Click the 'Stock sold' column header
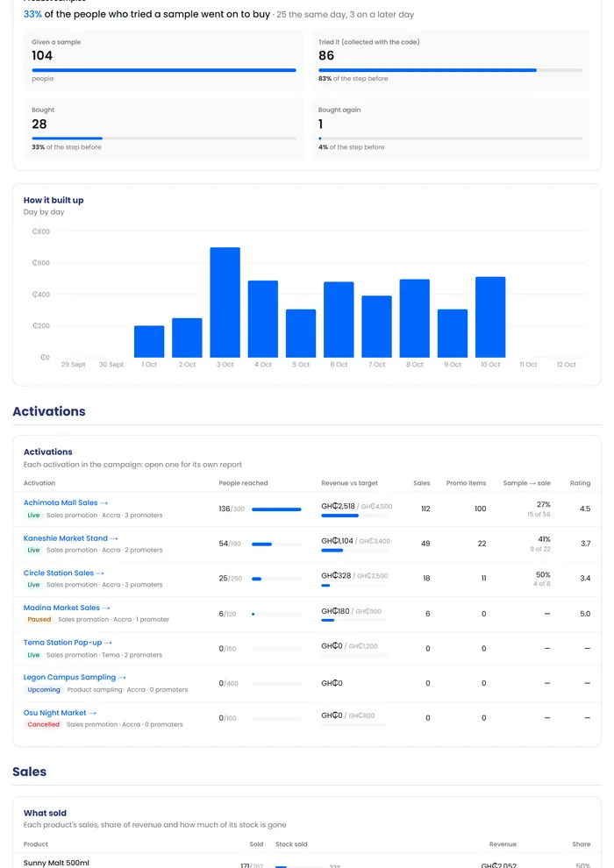Screen dimensions: 614x868 pos(291,844)
